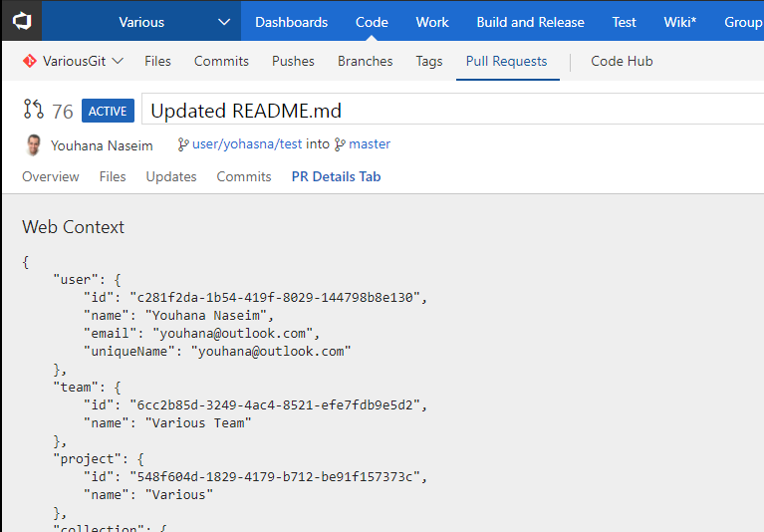
Task: Open the Wiki* hub
Action: pyautogui.click(x=679, y=22)
